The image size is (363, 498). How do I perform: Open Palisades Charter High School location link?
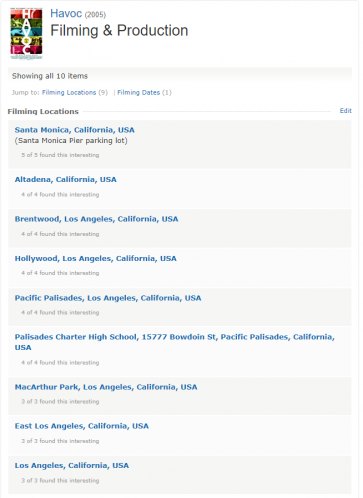click(175, 342)
